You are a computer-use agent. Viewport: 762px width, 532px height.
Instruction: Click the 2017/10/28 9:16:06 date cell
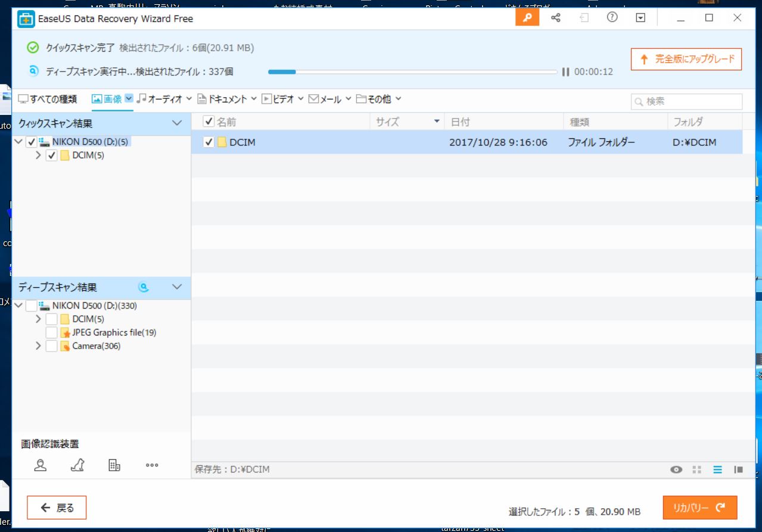498,142
